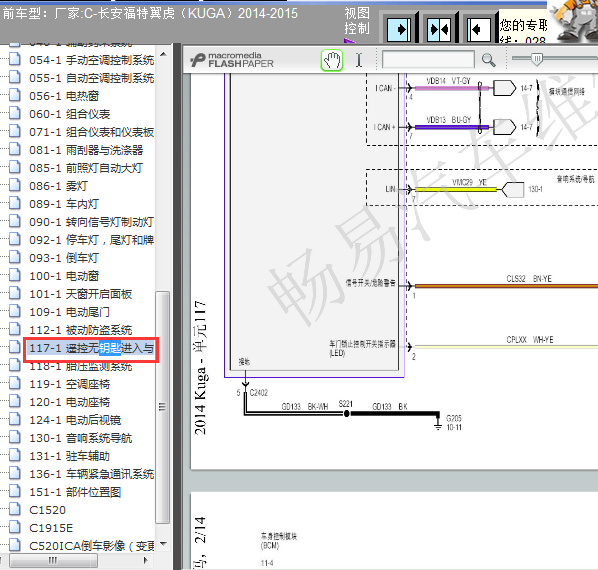Open 086-1 雾灯 item
Screen dimensions: 598x570
[x=58, y=186]
